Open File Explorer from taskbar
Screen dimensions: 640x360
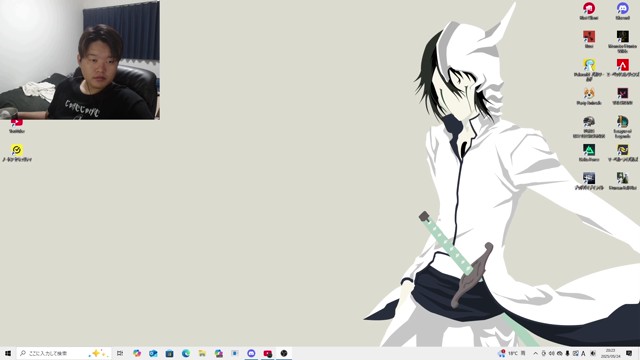tap(202, 353)
